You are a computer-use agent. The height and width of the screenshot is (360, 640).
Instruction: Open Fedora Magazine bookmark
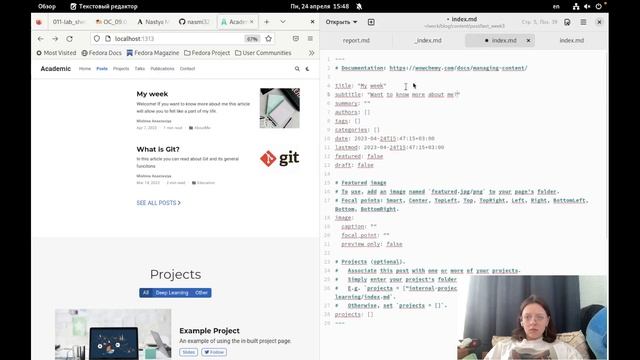click(x=153, y=53)
